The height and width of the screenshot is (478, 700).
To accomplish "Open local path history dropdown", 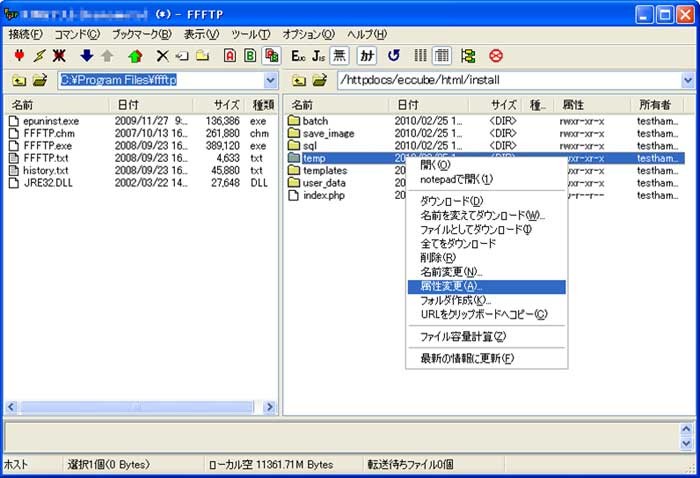I will (x=270, y=81).
